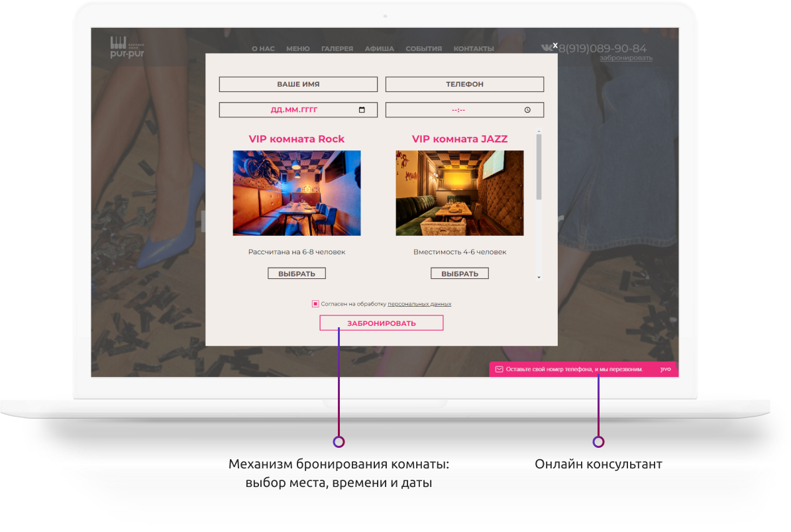Click the Рассчитана на 6-8 человек text
This screenshot has height=532, width=791.
297,252
